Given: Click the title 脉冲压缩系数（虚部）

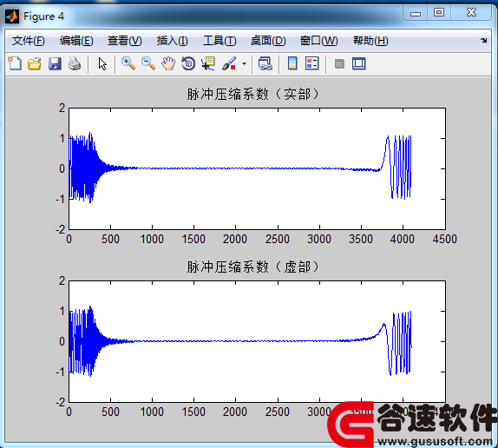Looking at the screenshot, I should click(252, 267).
